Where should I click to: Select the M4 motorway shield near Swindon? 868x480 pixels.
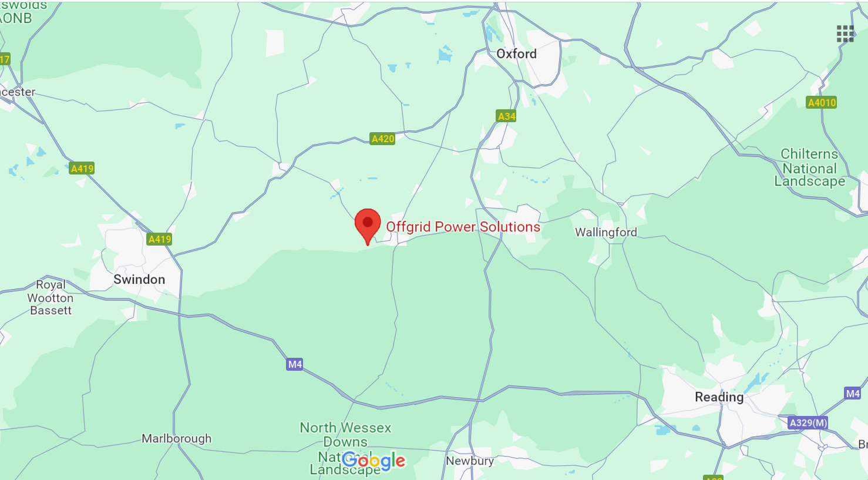295,364
